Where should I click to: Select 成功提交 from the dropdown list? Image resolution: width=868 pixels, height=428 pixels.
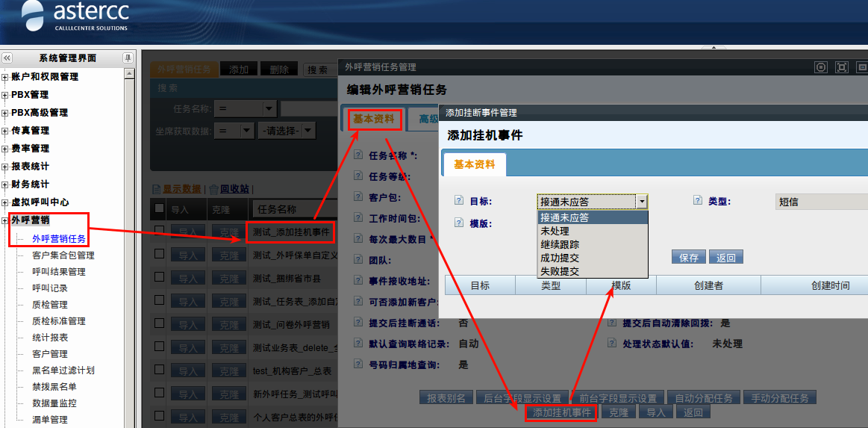[560, 258]
